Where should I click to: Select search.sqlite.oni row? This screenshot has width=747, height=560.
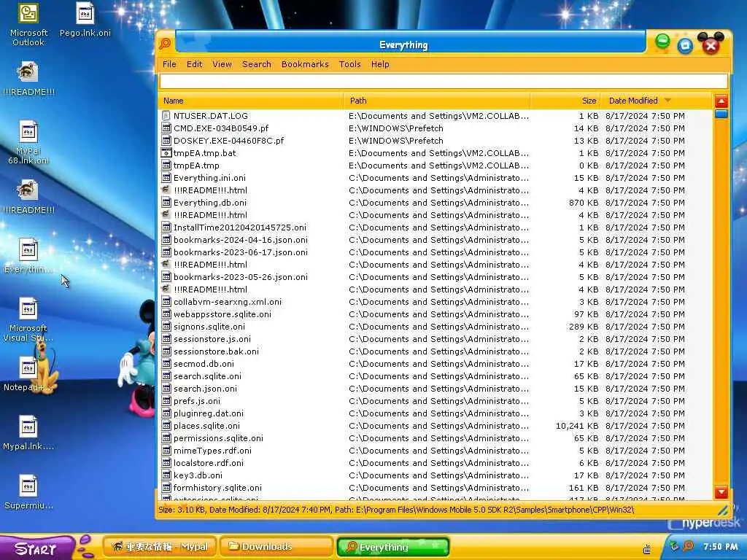435,376
